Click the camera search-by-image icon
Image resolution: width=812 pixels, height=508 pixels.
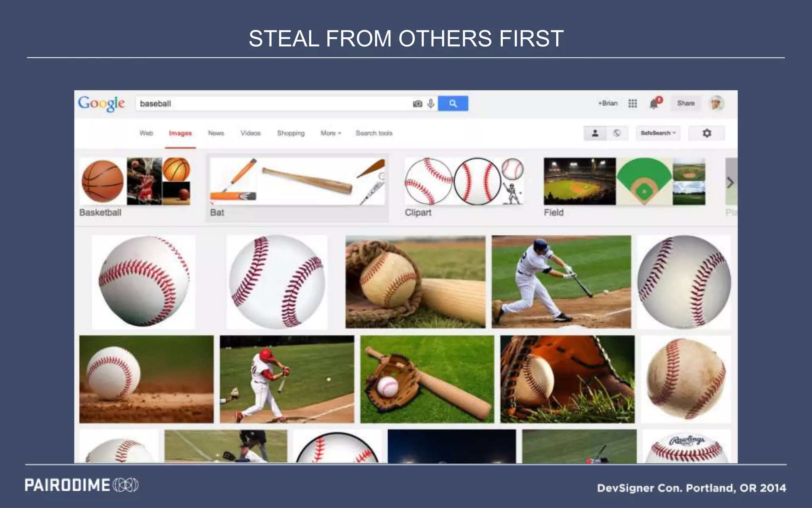pyautogui.click(x=417, y=104)
